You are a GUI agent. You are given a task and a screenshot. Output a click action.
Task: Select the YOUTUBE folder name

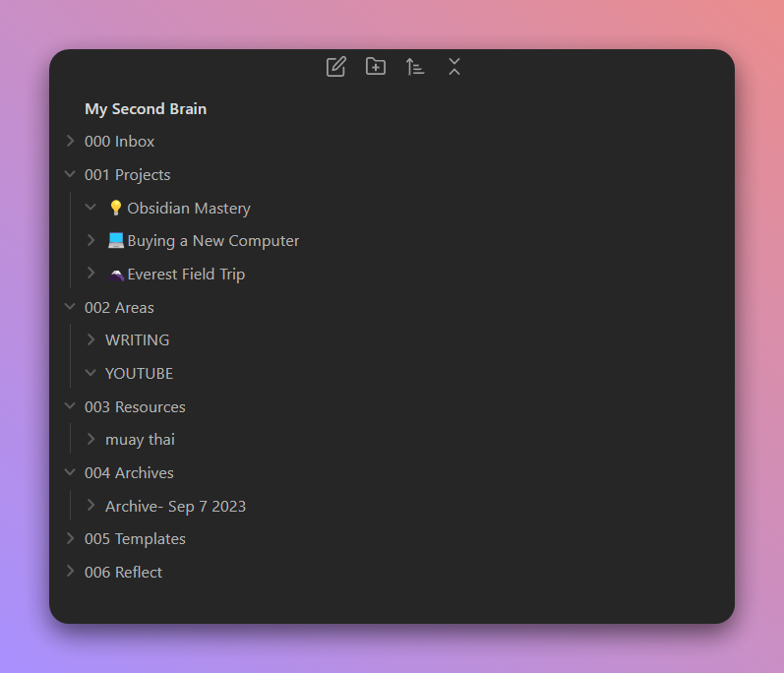click(139, 374)
